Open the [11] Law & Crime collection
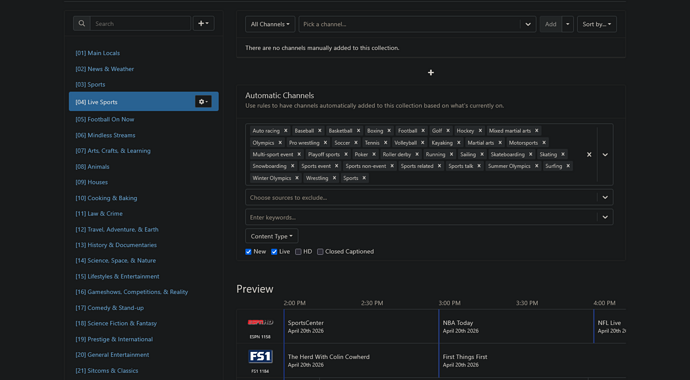This screenshot has width=690, height=380. click(x=99, y=213)
